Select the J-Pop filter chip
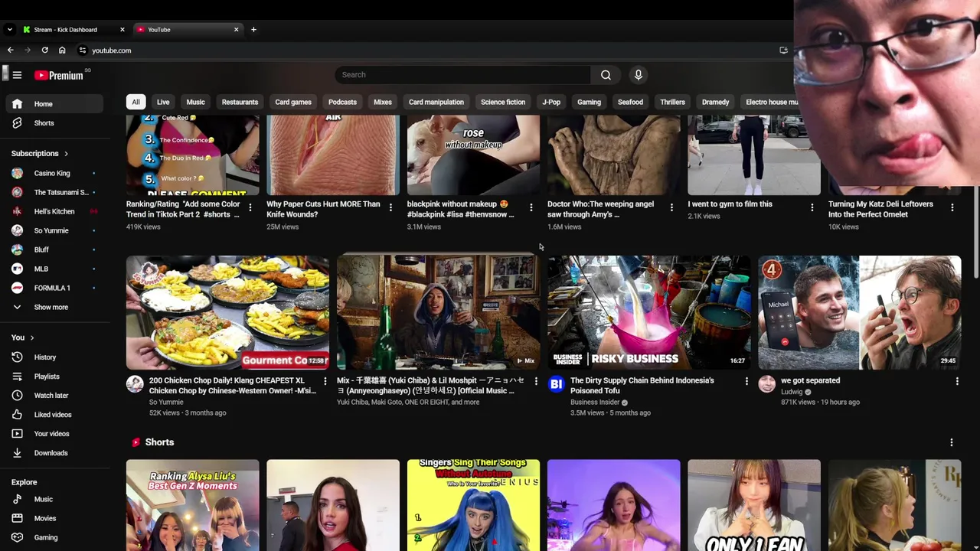 pyautogui.click(x=551, y=102)
